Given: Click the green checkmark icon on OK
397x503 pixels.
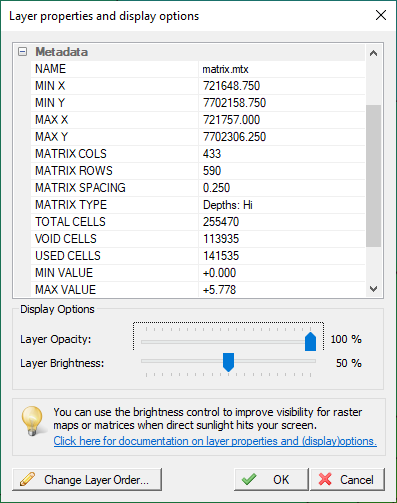Looking at the screenshot, I should (249, 479).
